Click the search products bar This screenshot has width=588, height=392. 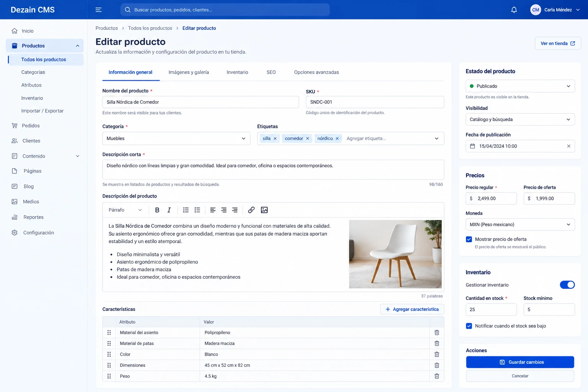pyautogui.click(x=225, y=10)
